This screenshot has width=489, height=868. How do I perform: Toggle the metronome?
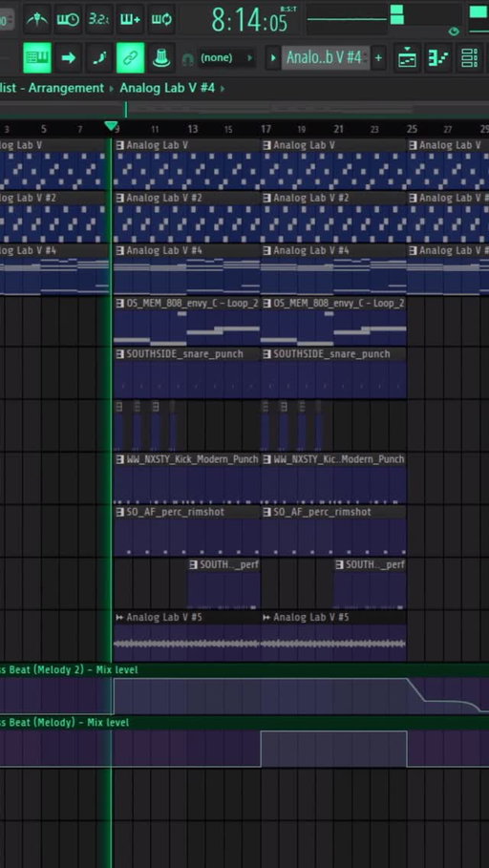[36, 19]
